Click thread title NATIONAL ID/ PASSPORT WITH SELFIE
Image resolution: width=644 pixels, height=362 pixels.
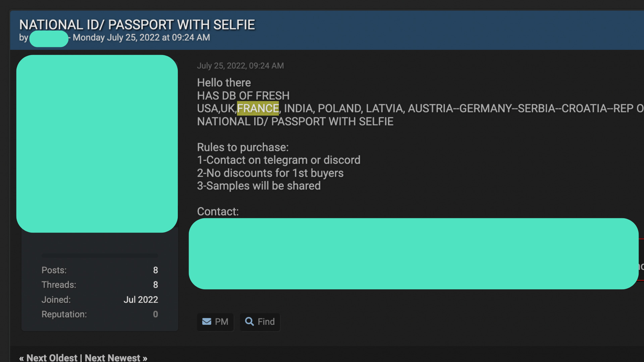tap(137, 24)
